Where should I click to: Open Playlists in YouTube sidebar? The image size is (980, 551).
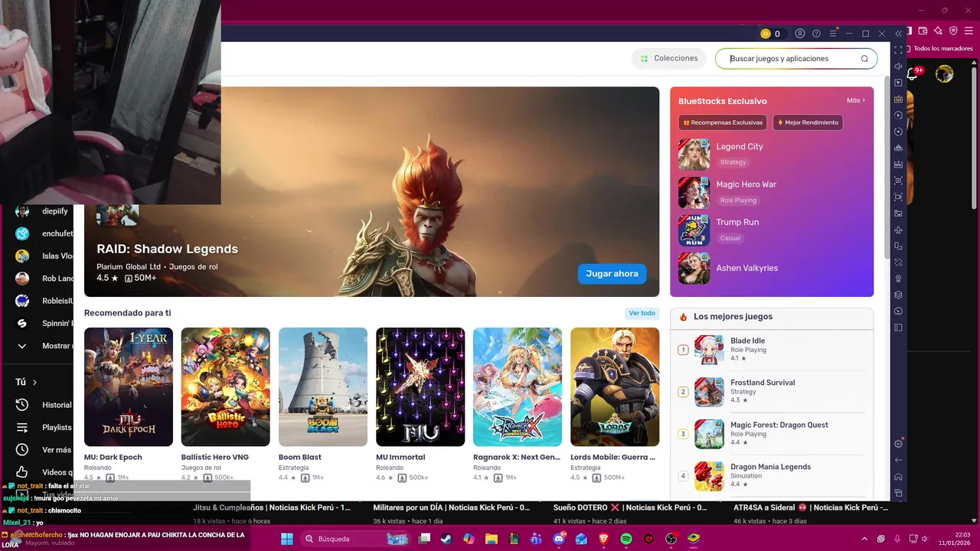pos(44,427)
